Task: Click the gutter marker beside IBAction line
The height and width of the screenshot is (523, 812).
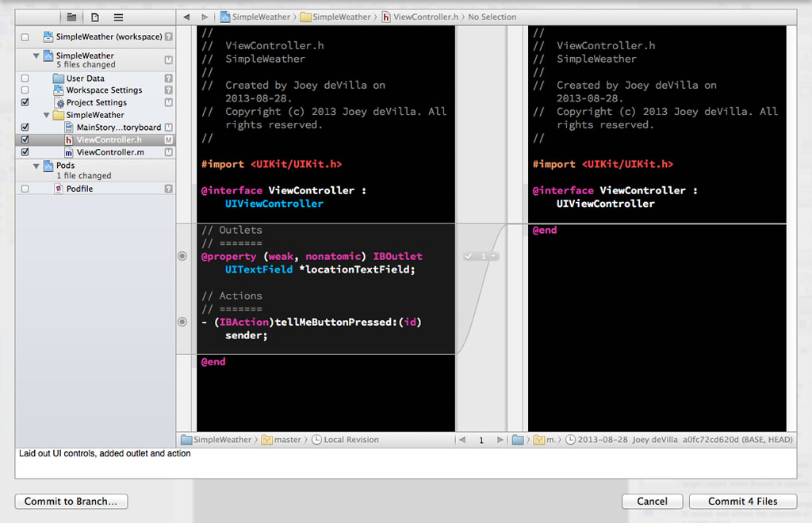Action: 182,322
